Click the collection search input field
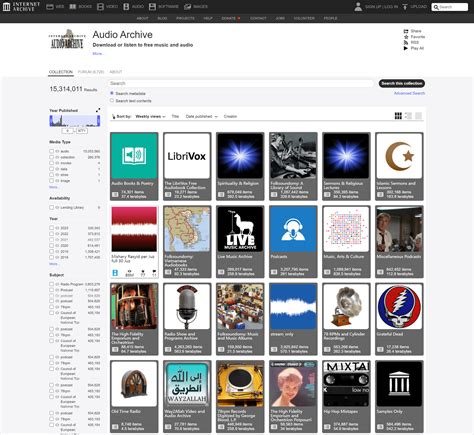Screen dimensions: 474x435 [x=241, y=83]
